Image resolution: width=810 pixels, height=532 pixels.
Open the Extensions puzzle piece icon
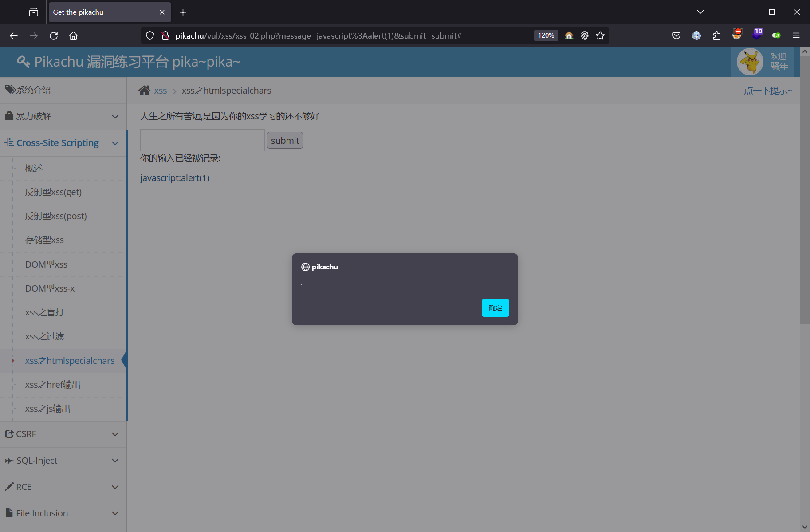[x=716, y=35]
